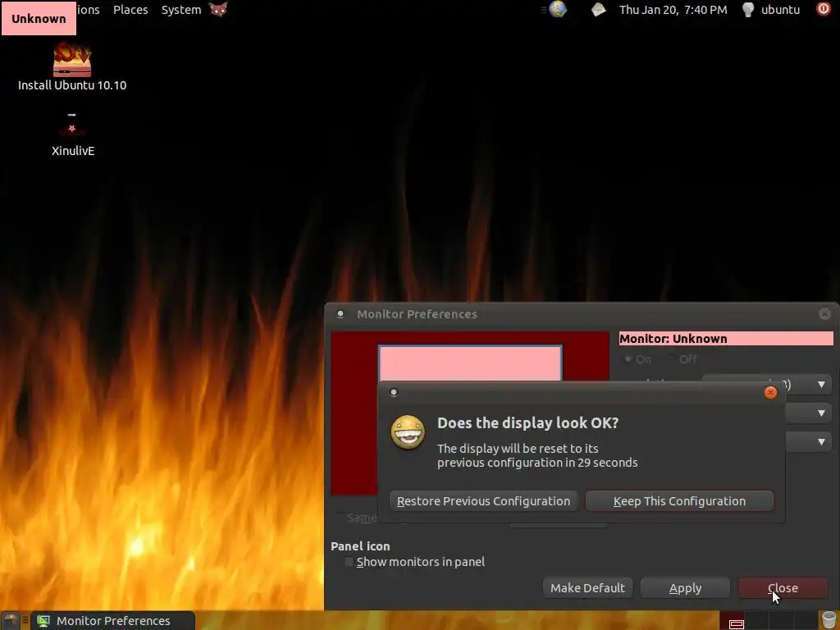
Task: Click the Monitor Preferences taskbar icon
Action: (43, 621)
